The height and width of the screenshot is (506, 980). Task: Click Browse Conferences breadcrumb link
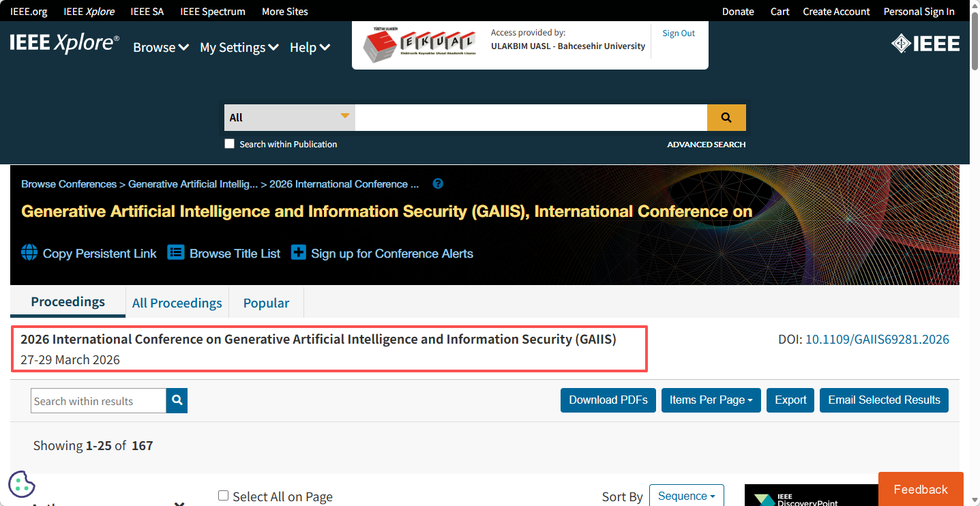tap(69, 184)
